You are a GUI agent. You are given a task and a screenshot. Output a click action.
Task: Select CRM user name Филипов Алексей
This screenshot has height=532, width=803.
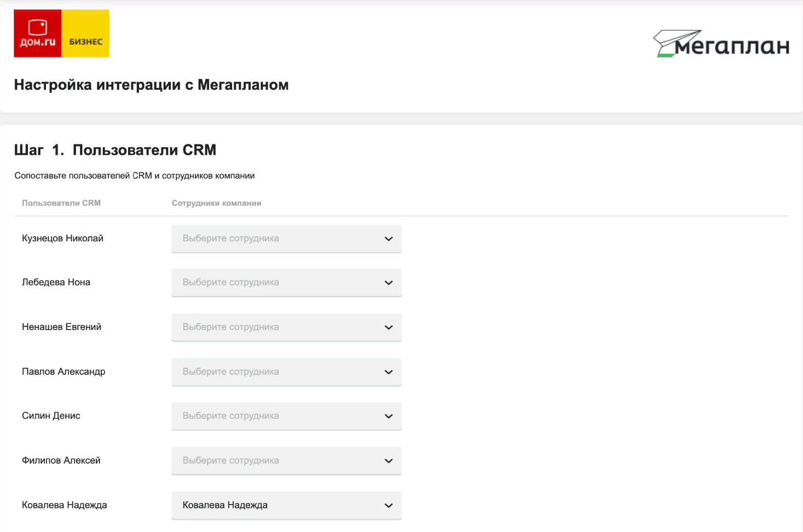[x=61, y=461]
